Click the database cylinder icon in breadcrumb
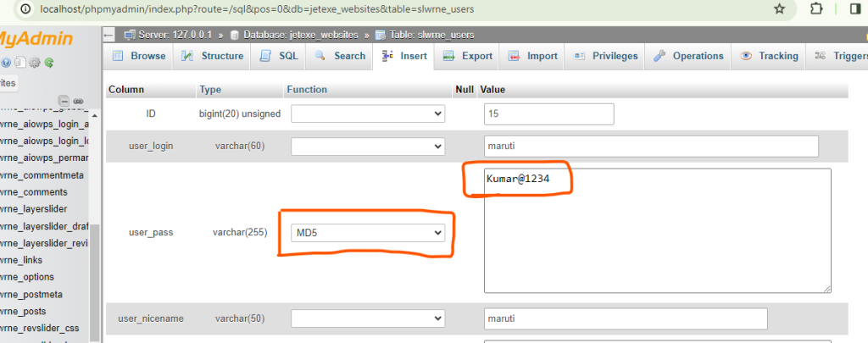868x343 pixels. pyautogui.click(x=235, y=35)
